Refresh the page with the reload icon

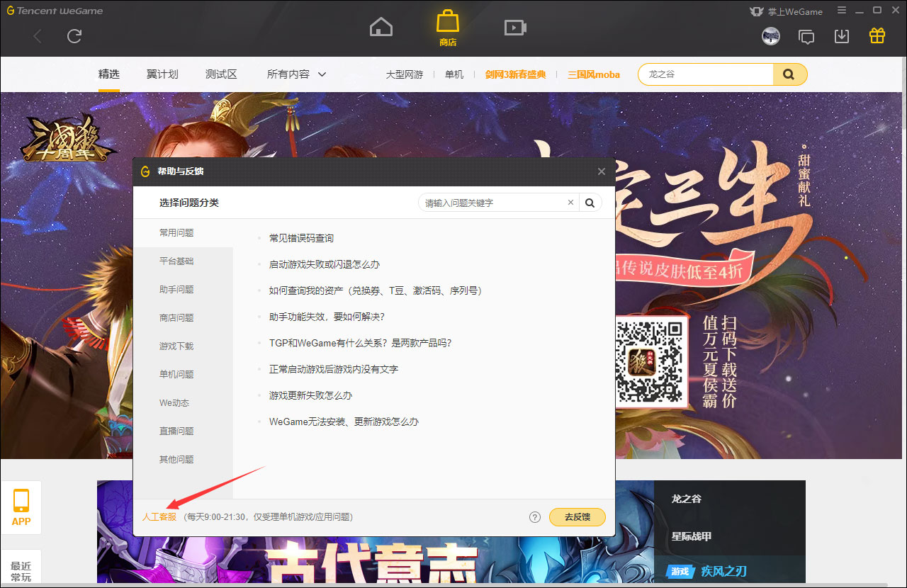[x=74, y=36]
